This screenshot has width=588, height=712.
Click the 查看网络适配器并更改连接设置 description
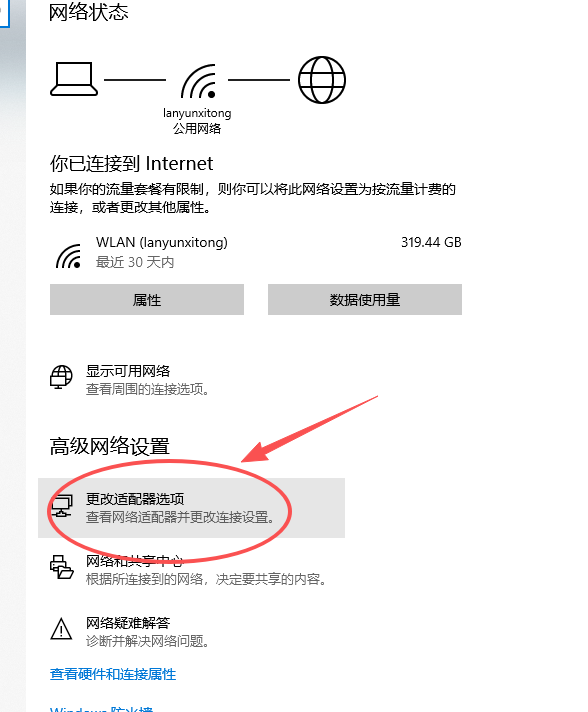pos(180,517)
